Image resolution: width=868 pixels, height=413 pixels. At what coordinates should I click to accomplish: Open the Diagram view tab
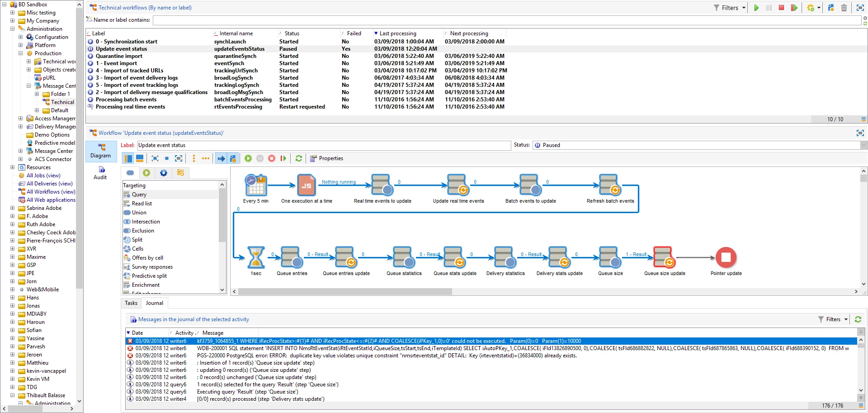coord(100,151)
